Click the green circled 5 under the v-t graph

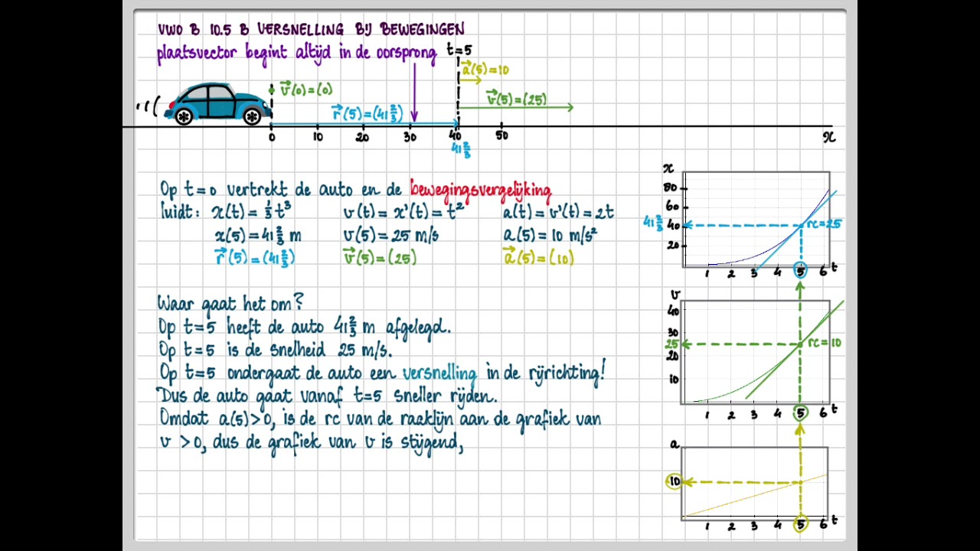click(x=800, y=413)
